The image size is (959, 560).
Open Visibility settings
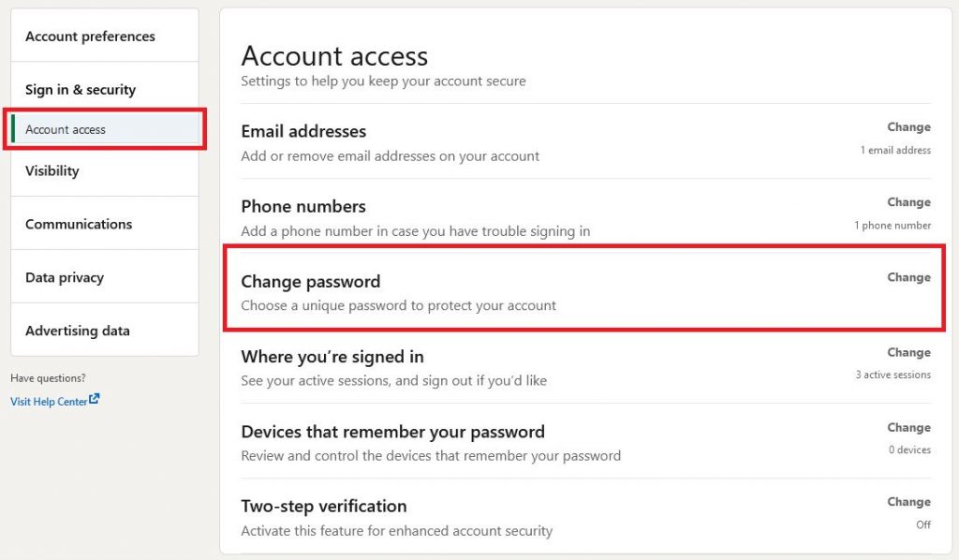click(52, 170)
